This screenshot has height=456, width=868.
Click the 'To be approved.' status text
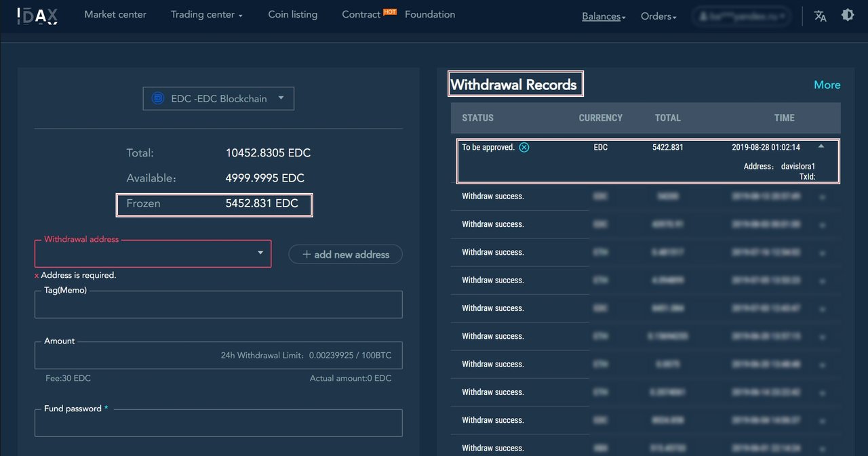coord(488,147)
